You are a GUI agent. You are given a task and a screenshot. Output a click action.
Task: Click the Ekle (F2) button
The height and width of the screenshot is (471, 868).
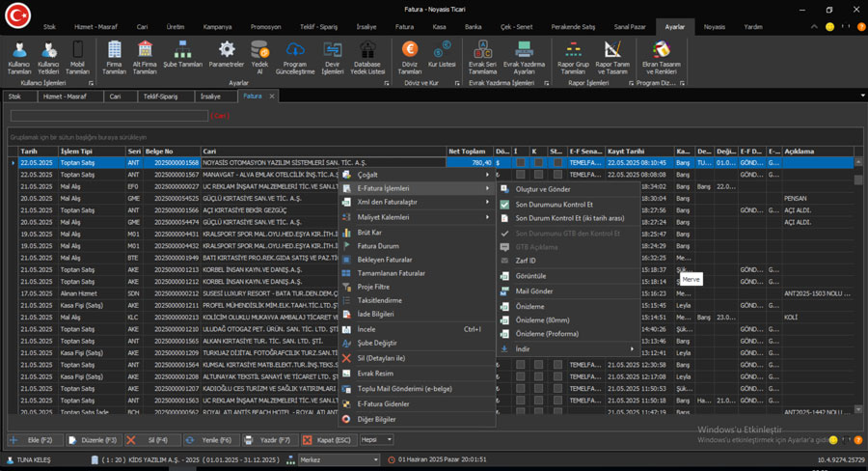[36, 440]
